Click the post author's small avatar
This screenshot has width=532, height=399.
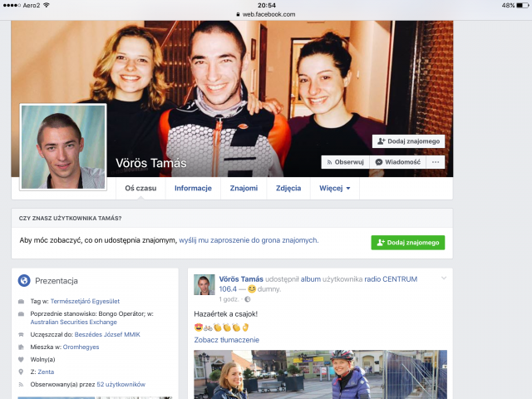tap(204, 284)
